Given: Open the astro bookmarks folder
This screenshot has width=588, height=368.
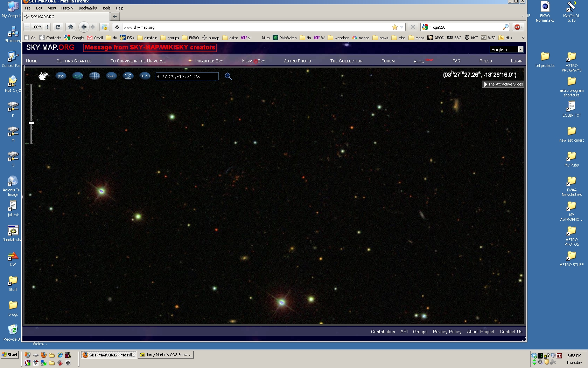Looking at the screenshot, I should tap(230, 38).
